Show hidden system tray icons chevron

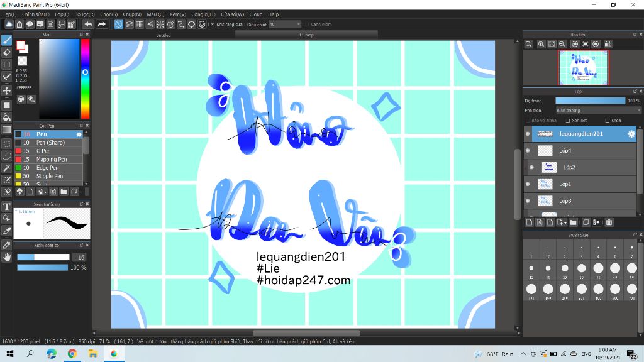coord(523,354)
